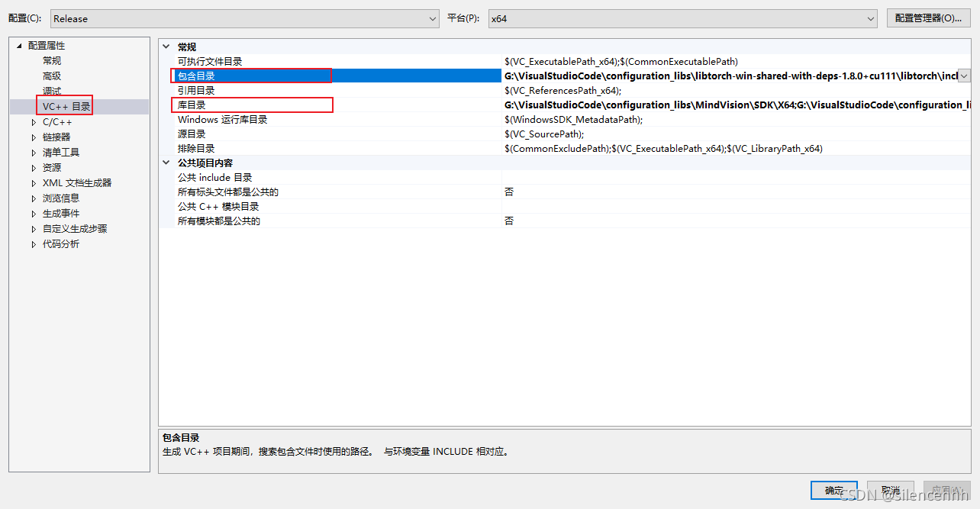Select 常规 in the property tree

[52, 61]
